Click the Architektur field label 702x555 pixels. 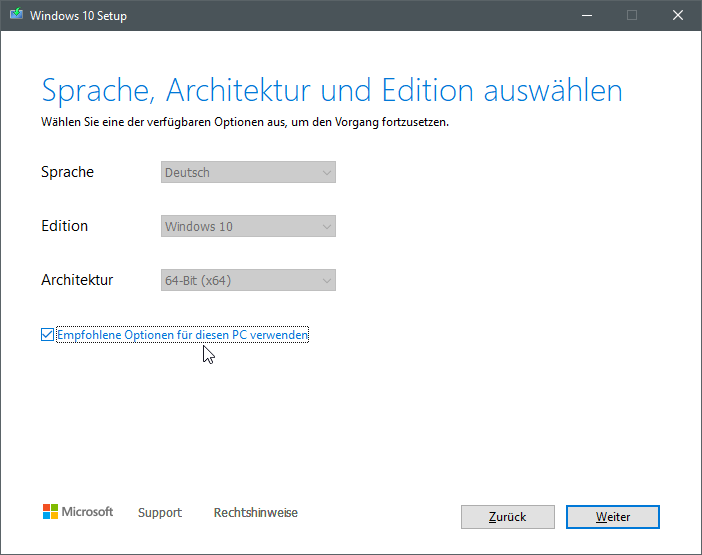pos(77,280)
